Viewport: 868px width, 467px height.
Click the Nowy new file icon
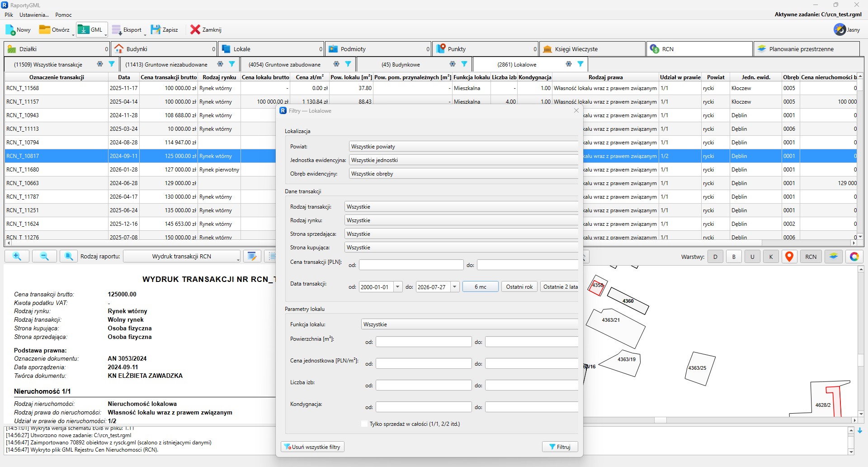10,30
